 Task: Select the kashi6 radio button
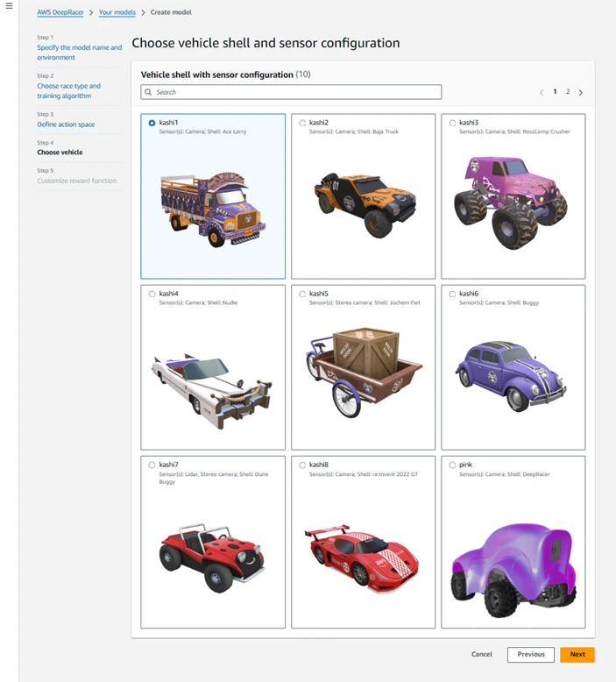point(452,294)
